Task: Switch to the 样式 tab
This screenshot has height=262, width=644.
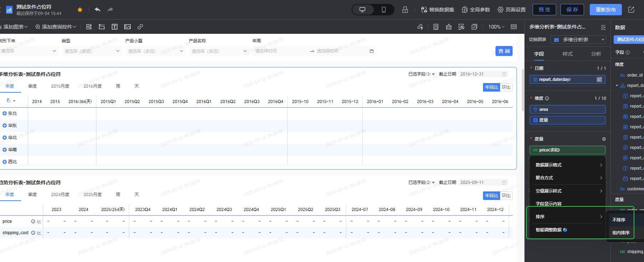Action: pos(567,54)
